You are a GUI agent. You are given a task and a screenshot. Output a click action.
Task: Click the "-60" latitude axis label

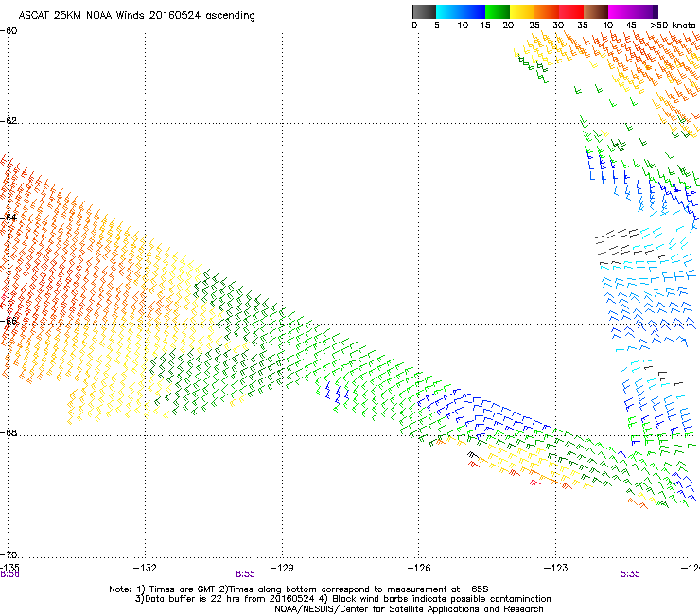tap(9, 31)
